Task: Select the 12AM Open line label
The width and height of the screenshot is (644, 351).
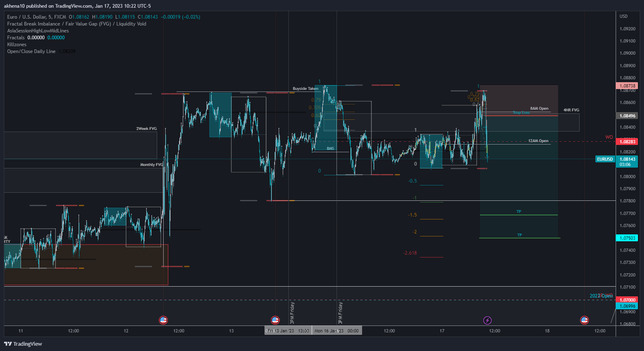Action: tap(538, 141)
